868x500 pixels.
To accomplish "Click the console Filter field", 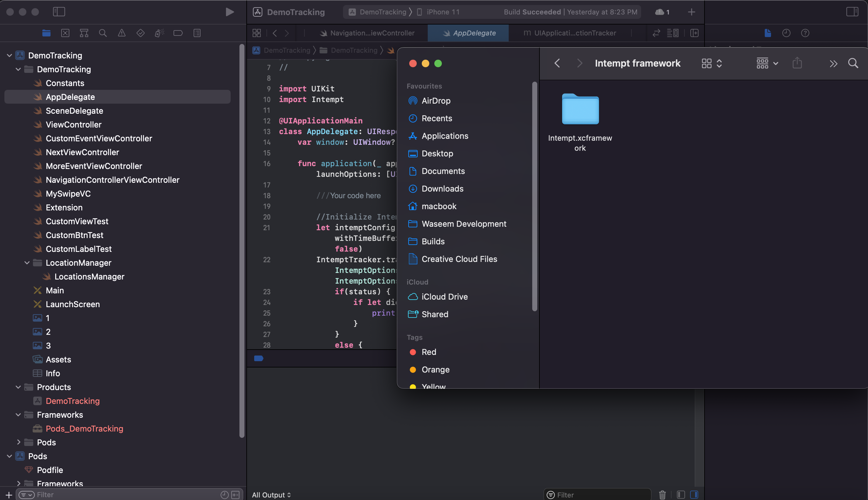I will (x=597, y=495).
